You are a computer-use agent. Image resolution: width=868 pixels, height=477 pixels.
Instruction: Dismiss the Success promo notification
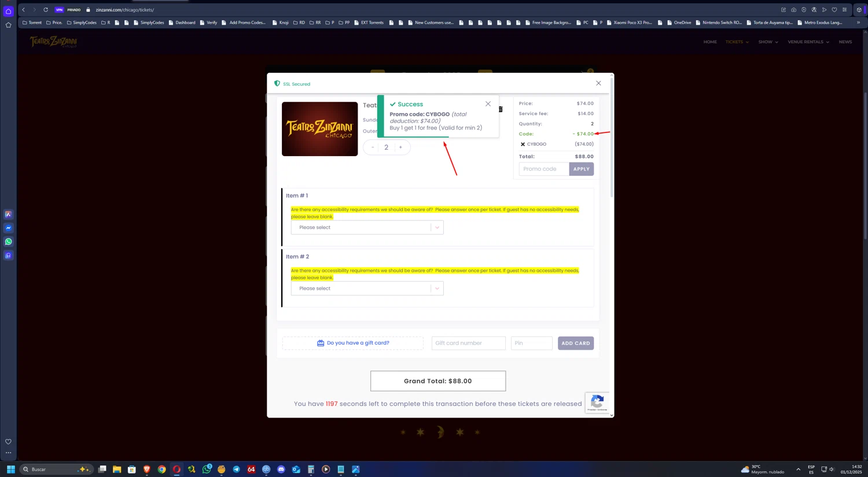[488, 104]
